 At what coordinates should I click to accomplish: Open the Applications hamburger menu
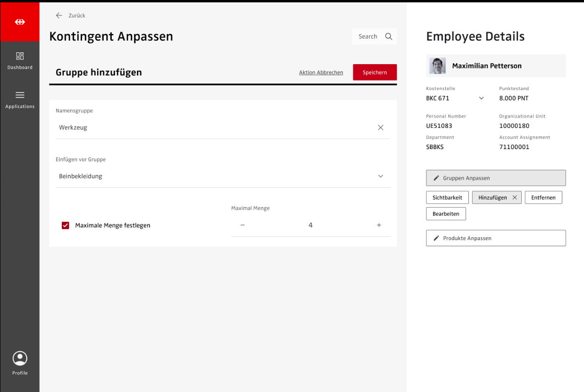pos(20,95)
